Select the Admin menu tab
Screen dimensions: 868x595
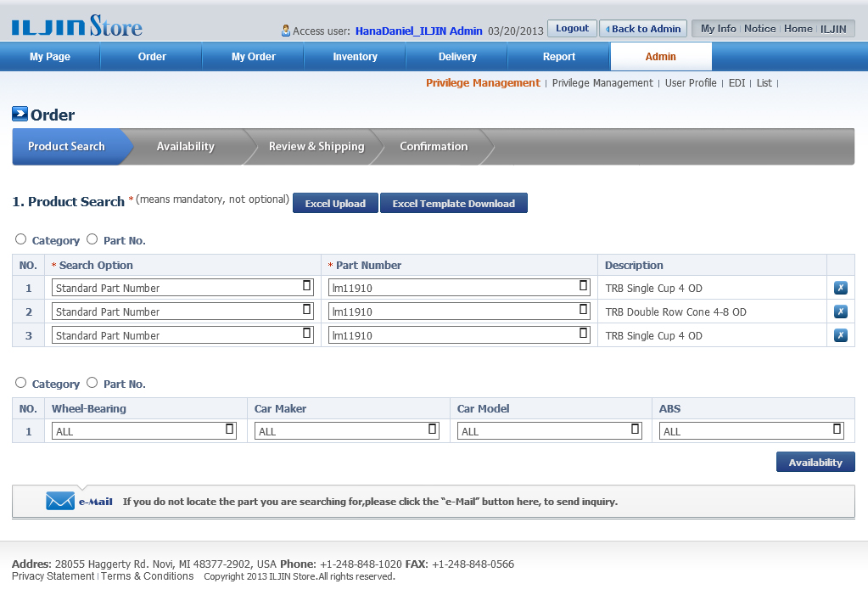(661, 57)
